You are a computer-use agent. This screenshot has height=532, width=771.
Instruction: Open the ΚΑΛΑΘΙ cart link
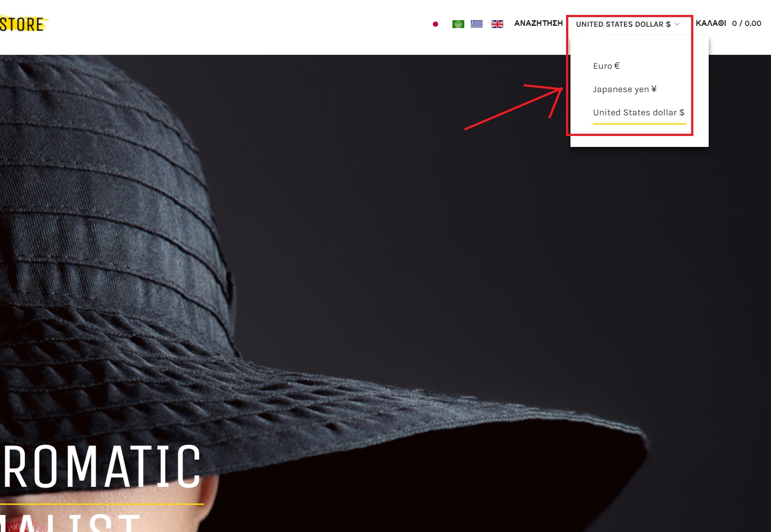pyautogui.click(x=711, y=23)
